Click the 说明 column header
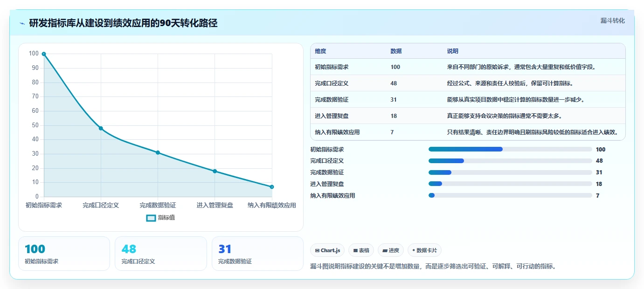This screenshot has height=289, width=644. 453,51
